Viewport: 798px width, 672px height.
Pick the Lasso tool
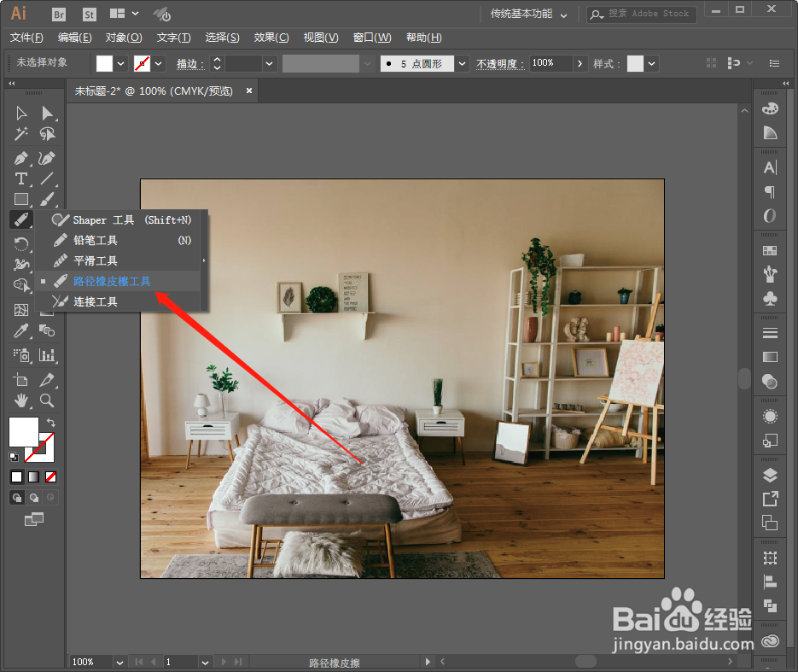[x=47, y=133]
